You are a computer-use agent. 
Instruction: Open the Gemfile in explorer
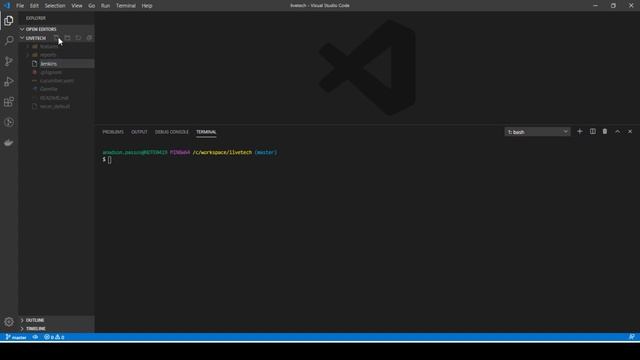pyautogui.click(x=57, y=89)
